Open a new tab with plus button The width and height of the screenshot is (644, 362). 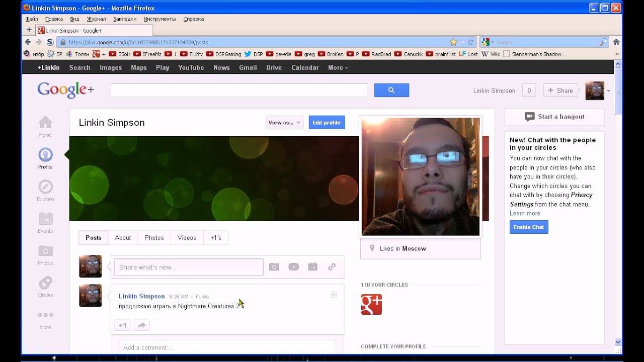point(29,30)
